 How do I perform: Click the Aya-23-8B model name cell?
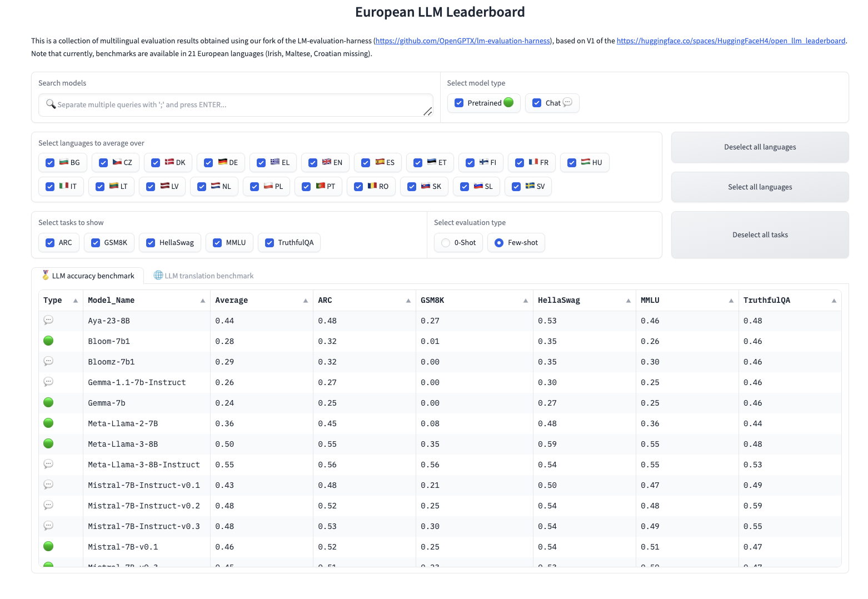[x=147, y=321]
